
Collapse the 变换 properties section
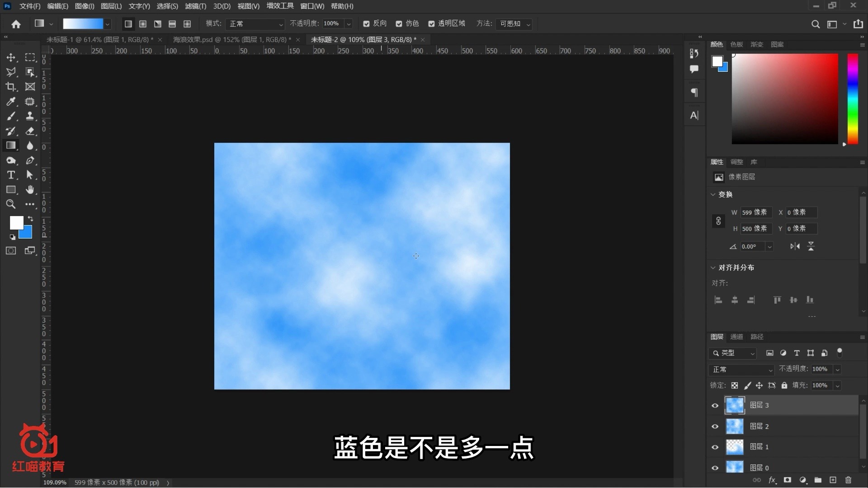pyautogui.click(x=713, y=194)
